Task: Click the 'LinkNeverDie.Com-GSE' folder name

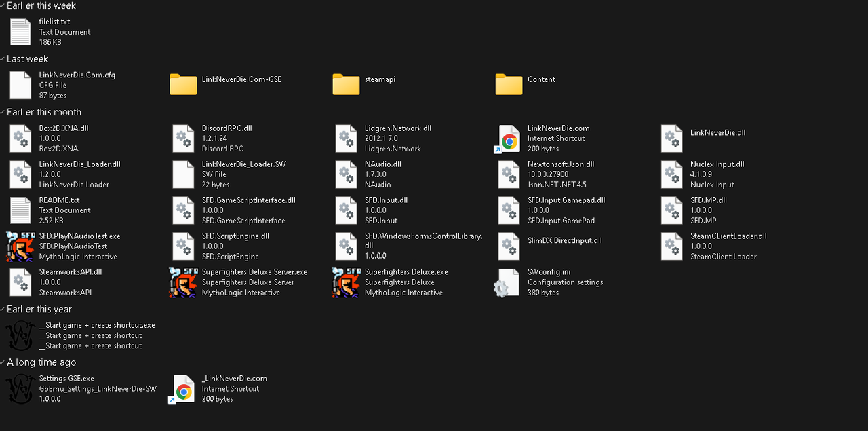Action: (241, 79)
